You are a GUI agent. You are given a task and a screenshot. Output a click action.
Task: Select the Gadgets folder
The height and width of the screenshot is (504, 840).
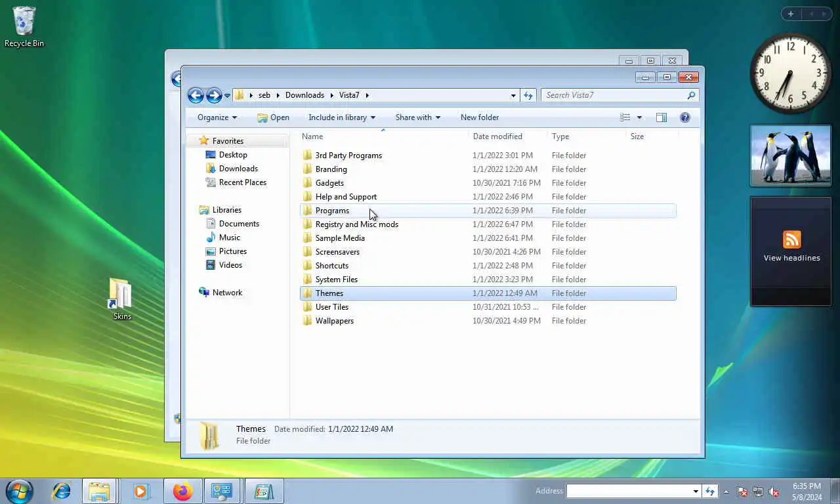(329, 183)
